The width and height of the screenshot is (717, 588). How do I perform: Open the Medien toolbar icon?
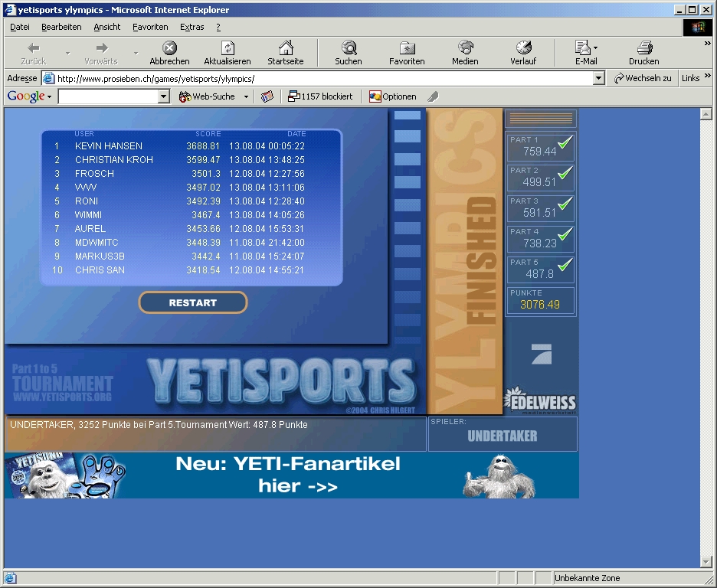465,47
